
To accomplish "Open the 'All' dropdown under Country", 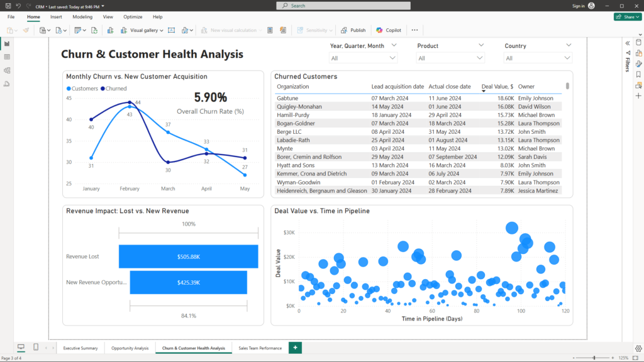I will tap(538, 58).
